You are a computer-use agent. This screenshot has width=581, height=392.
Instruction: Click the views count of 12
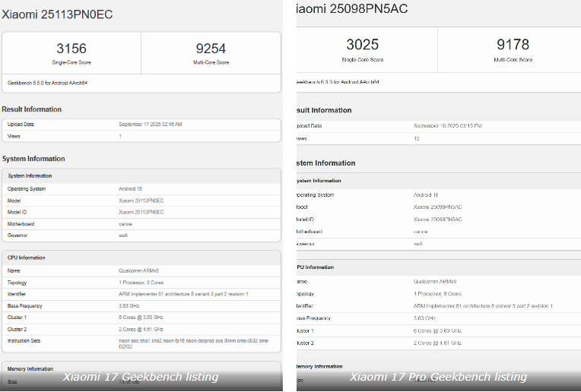point(417,139)
